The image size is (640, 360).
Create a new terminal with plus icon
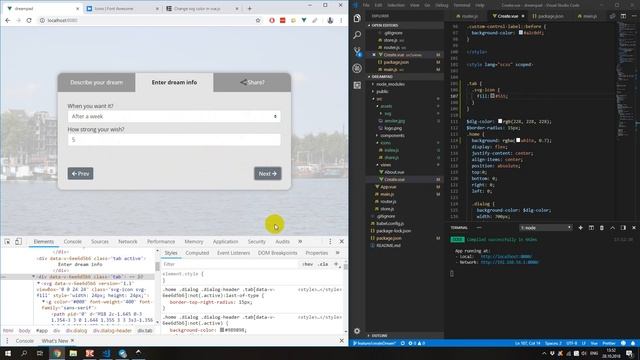(x=580, y=228)
